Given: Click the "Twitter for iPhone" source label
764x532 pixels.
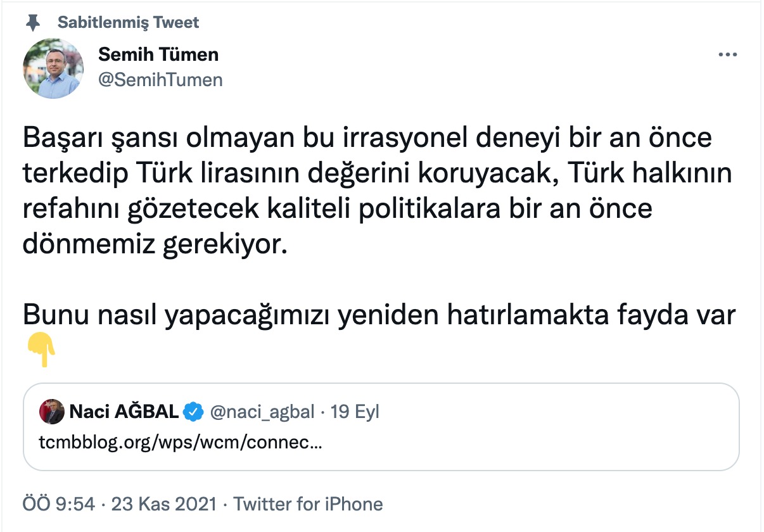Looking at the screenshot, I should tap(309, 505).
